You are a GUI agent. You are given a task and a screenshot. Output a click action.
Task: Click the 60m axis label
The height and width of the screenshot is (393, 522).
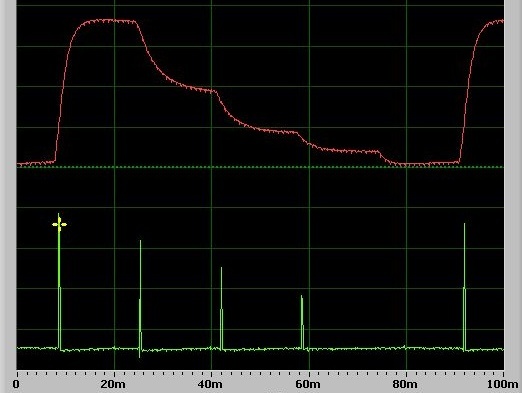point(308,384)
